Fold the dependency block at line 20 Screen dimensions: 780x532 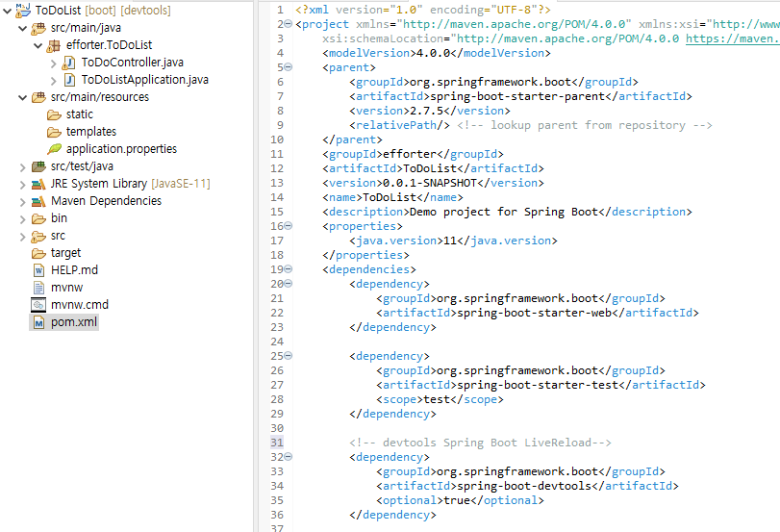pos(289,284)
